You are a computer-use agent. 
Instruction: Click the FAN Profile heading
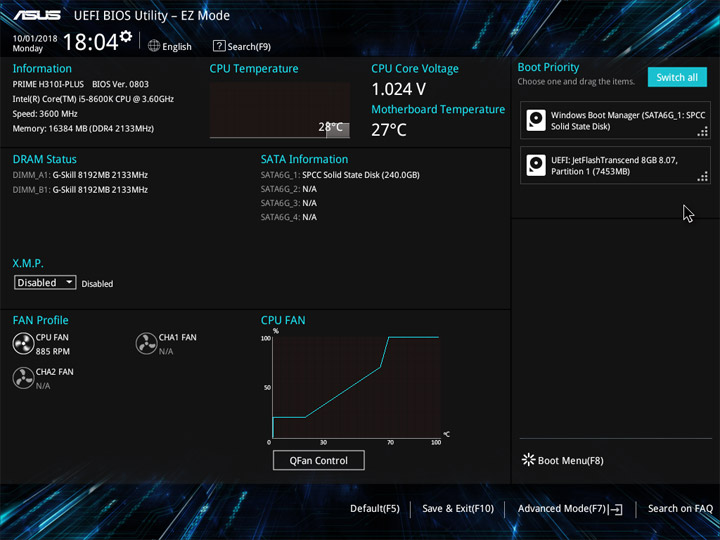[x=40, y=320]
